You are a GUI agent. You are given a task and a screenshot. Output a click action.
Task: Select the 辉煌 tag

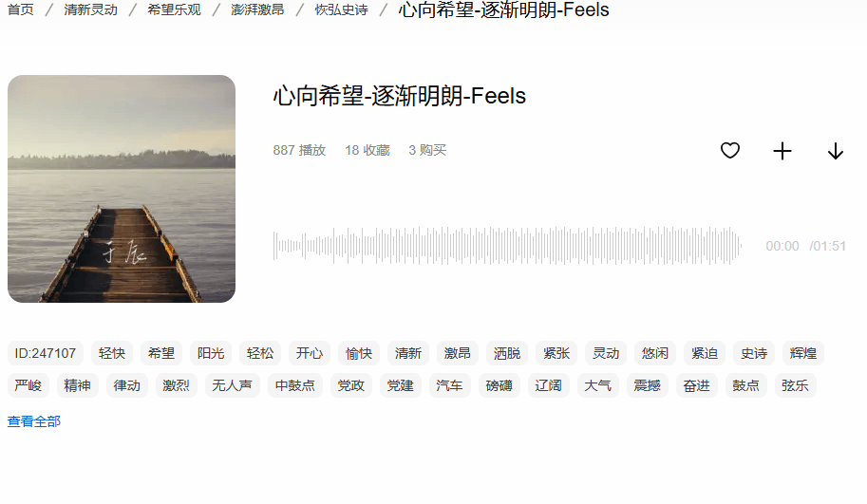pyautogui.click(x=802, y=353)
